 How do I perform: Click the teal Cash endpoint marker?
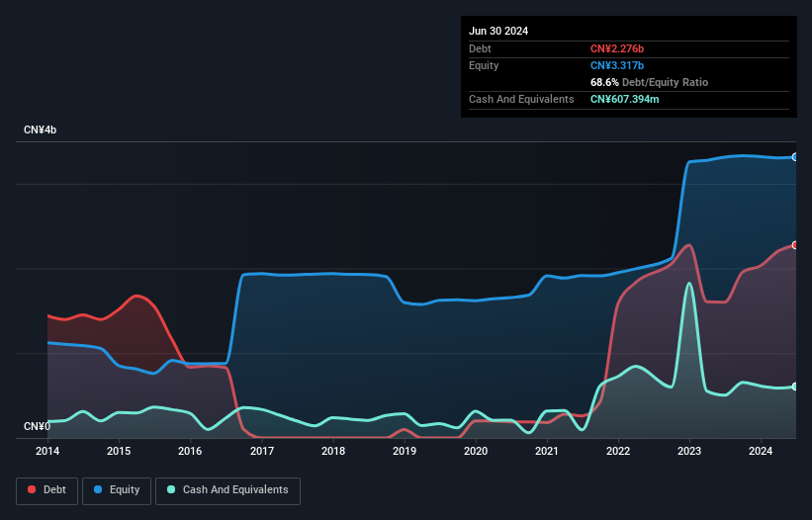tap(794, 387)
